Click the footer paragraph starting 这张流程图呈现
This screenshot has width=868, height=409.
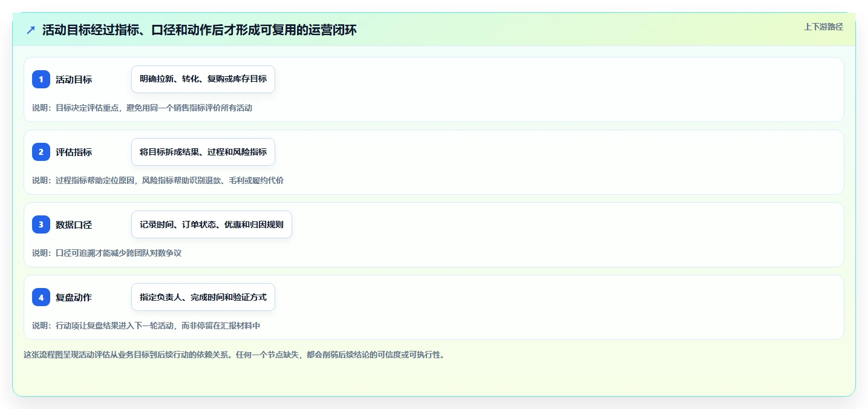coord(234,355)
